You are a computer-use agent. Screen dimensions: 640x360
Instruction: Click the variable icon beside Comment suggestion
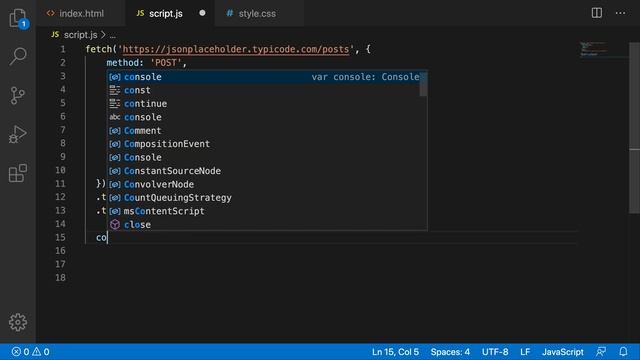coord(115,131)
